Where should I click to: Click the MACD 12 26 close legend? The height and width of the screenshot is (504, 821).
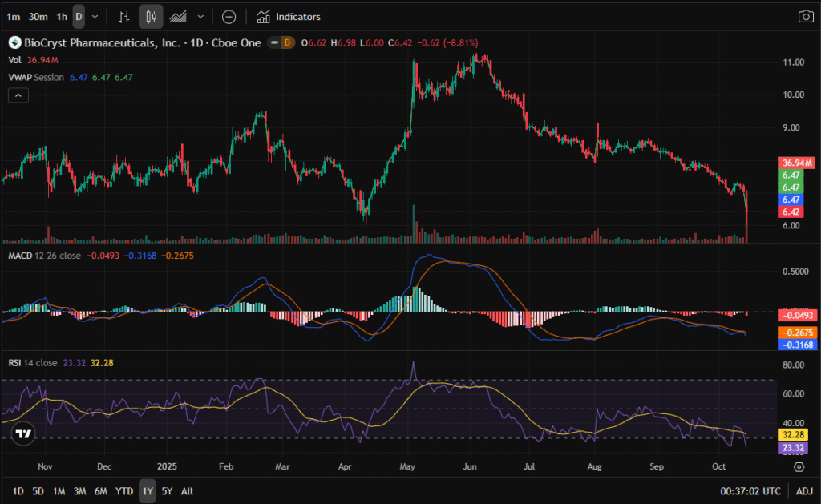[44, 256]
